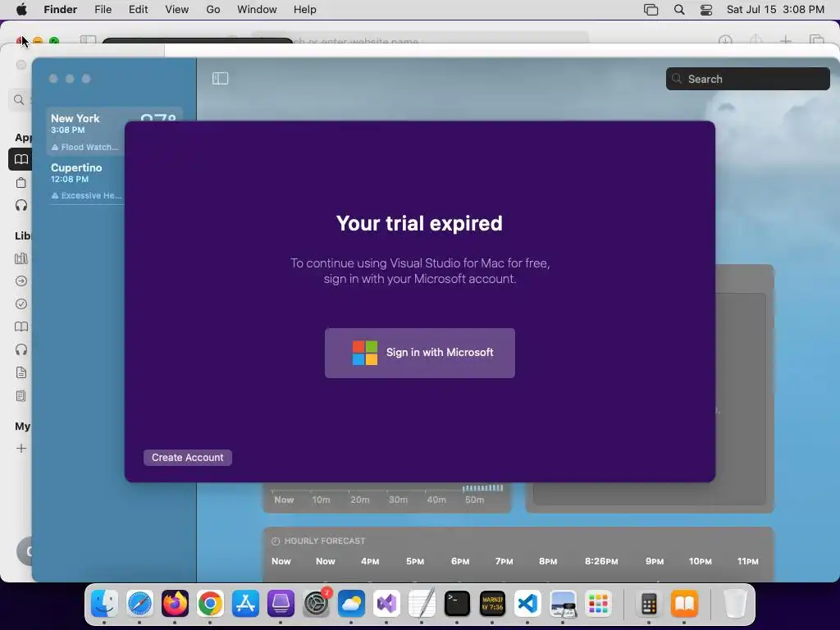The width and height of the screenshot is (840, 630).
Task: Open library Audiobooks headphones icon
Action: [21, 349]
